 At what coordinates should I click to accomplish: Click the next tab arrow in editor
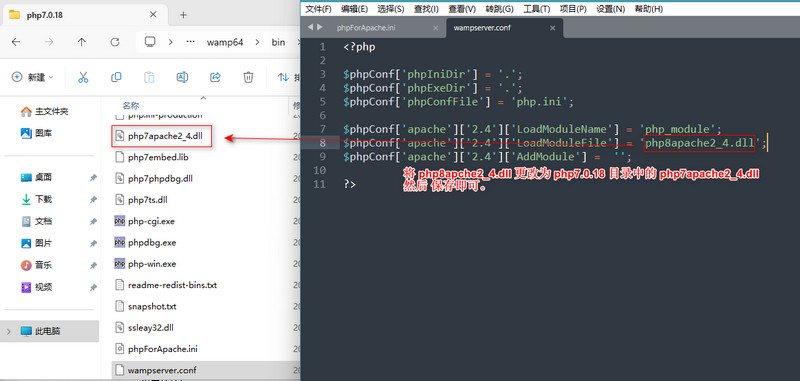pos(320,28)
